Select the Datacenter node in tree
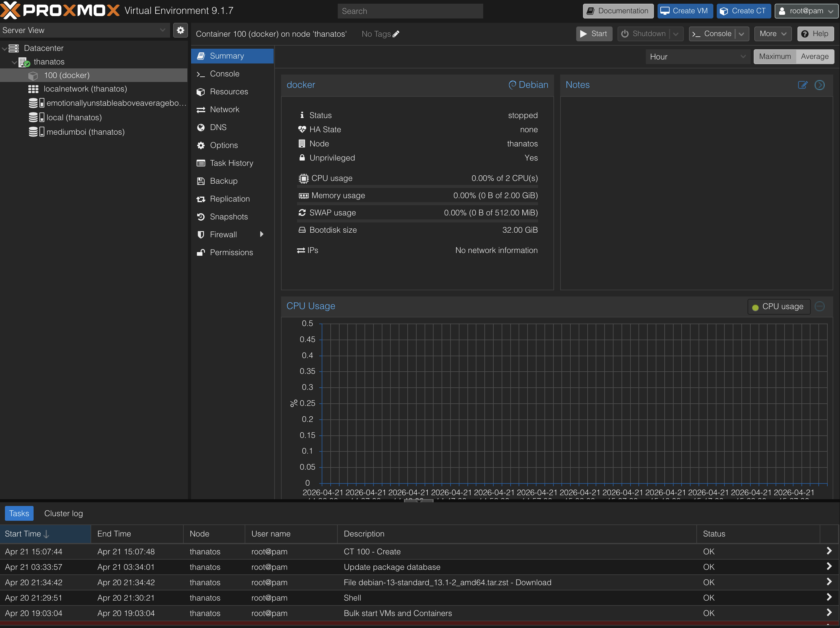The height and width of the screenshot is (628, 840). pyautogui.click(x=43, y=48)
